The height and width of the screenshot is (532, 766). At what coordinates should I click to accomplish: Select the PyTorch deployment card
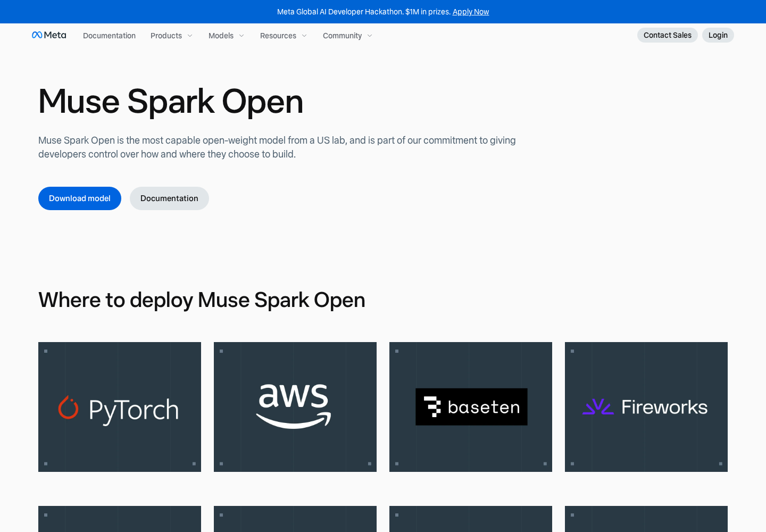120,407
